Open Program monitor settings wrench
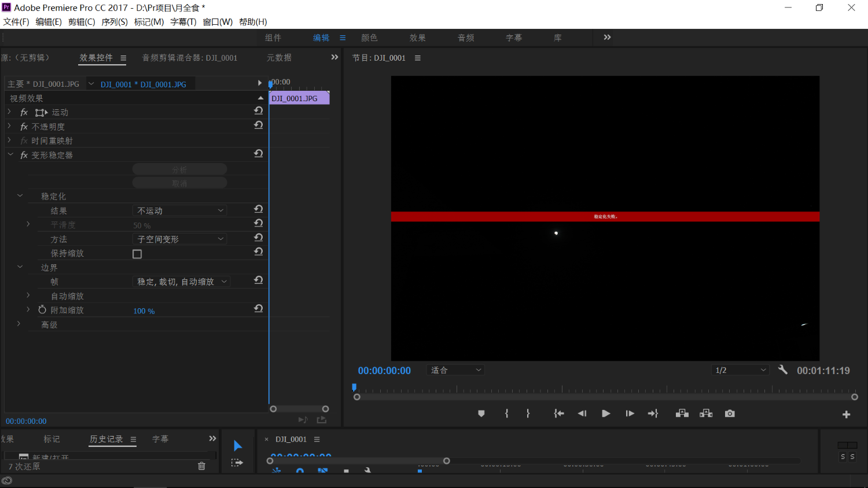 coord(783,370)
